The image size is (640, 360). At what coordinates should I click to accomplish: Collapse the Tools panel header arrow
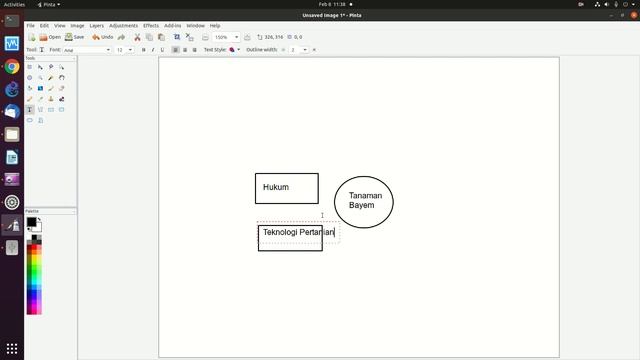(74, 58)
